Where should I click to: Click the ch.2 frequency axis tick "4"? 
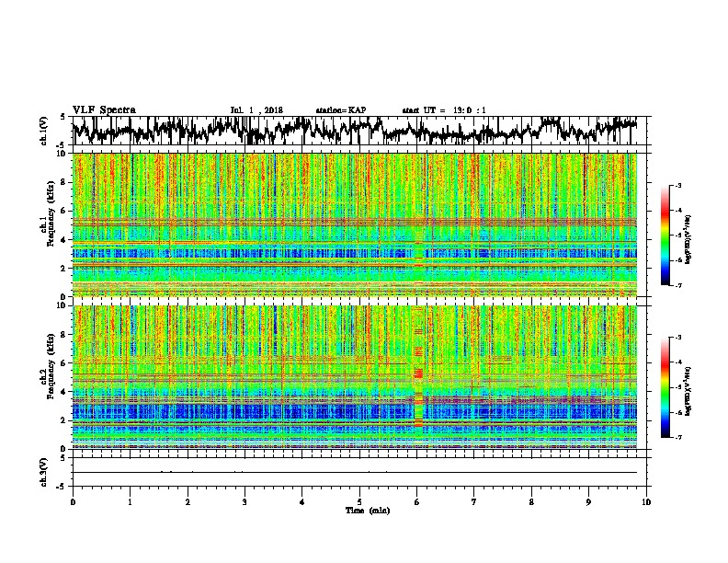point(64,392)
